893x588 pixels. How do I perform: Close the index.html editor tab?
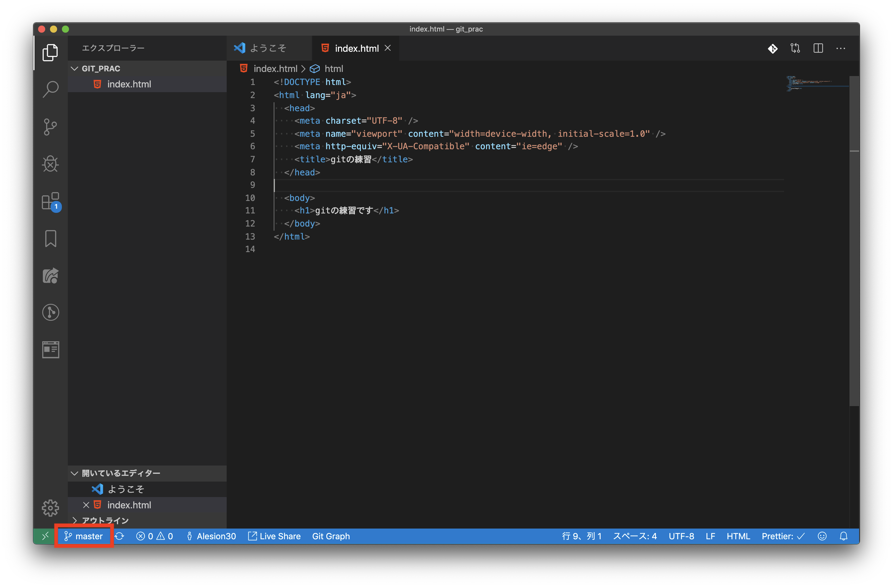coord(388,48)
